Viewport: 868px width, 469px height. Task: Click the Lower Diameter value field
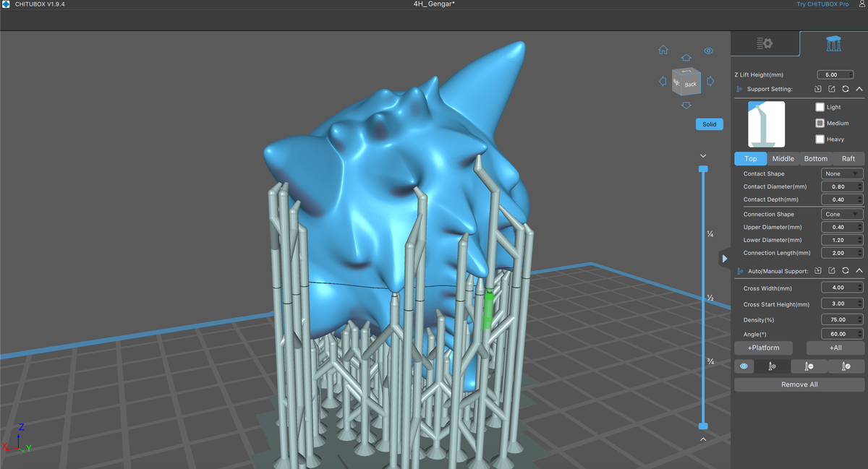tap(843, 240)
